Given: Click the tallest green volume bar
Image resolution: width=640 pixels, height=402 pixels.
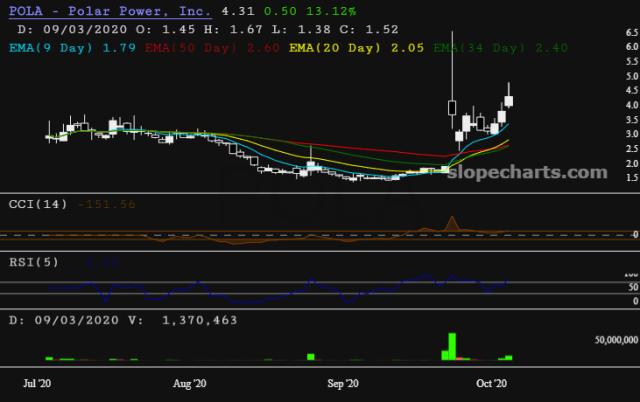Looking at the screenshot, I should click(451, 345).
